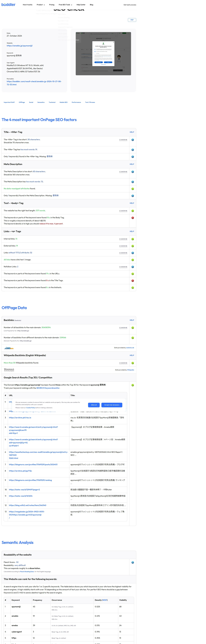Click the SEOkicks logo
The width and height of the screenshot is (206, 644).
coord(9,348)
